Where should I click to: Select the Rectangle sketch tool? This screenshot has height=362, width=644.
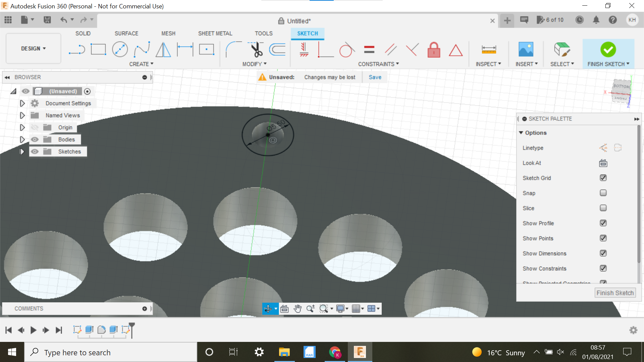click(98, 50)
